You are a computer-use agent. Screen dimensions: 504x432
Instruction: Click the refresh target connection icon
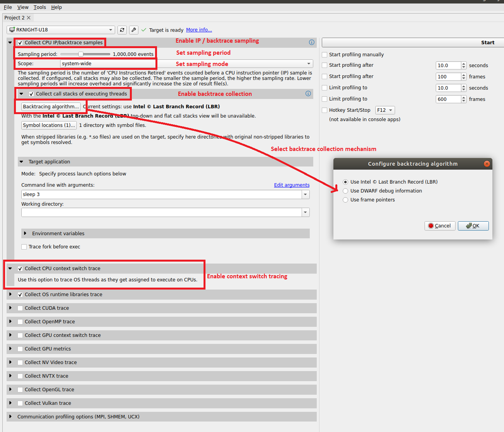pos(122,30)
